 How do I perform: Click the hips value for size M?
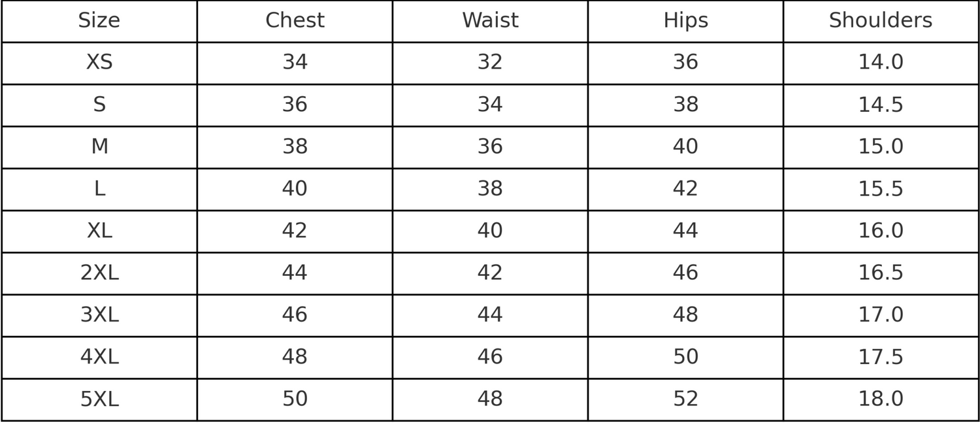(x=685, y=147)
